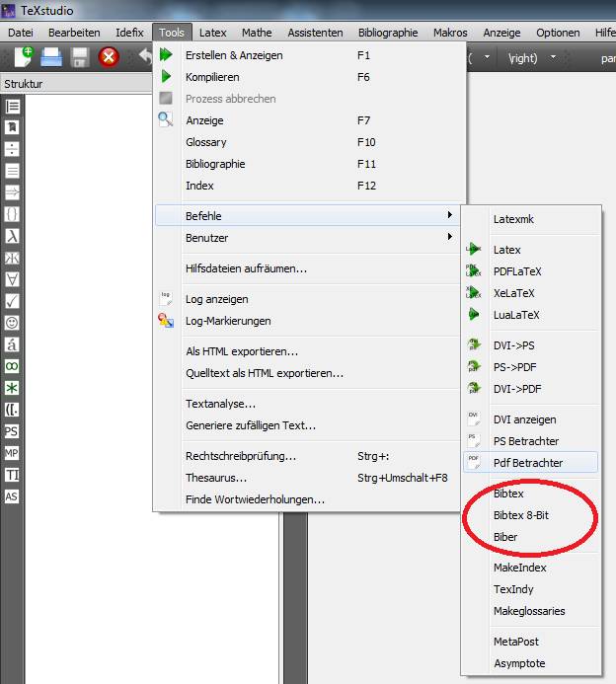Expand the Befehle submenu
Screen dimensions: 616x684
click(308, 215)
